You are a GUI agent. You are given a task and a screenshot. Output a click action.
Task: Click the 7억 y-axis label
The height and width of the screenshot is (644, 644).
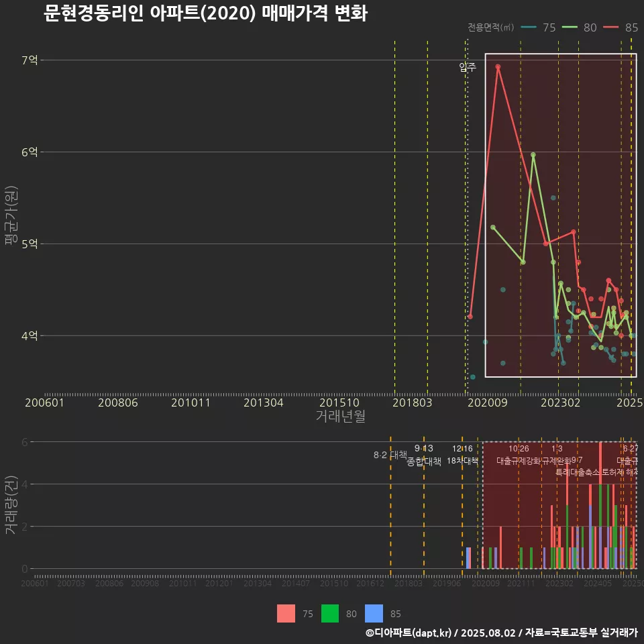point(30,60)
